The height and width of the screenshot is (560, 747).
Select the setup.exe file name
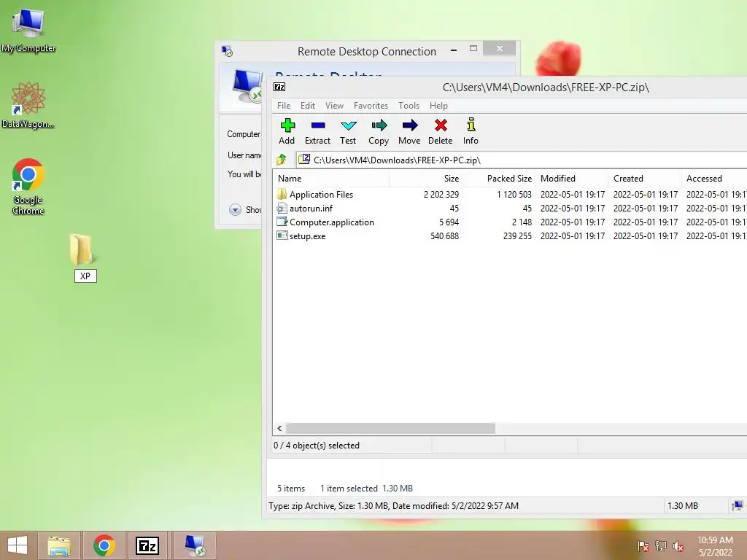(x=307, y=236)
